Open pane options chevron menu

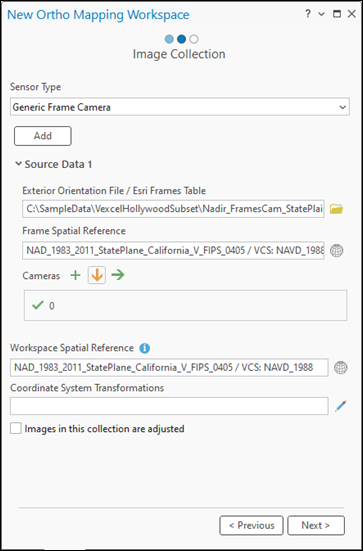[322, 14]
